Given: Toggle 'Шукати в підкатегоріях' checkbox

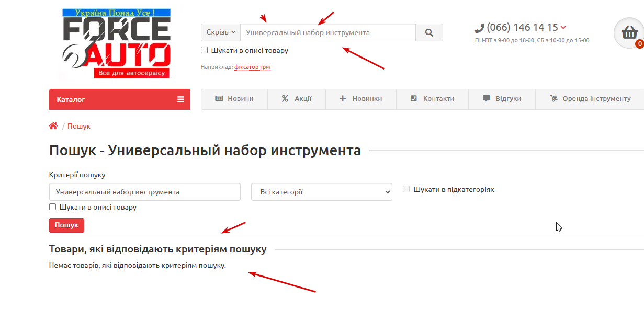Looking at the screenshot, I should [x=406, y=189].
